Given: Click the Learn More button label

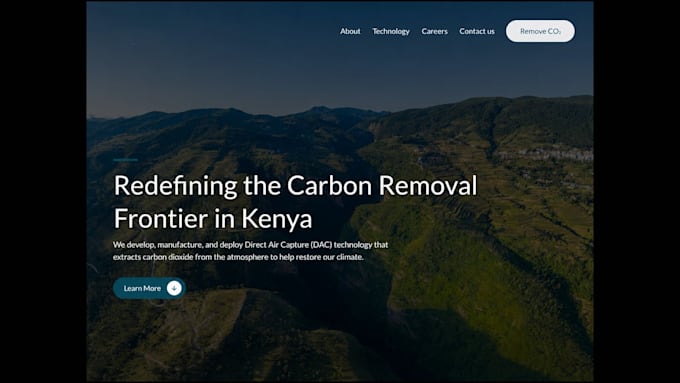Looking at the screenshot, I should (142, 288).
